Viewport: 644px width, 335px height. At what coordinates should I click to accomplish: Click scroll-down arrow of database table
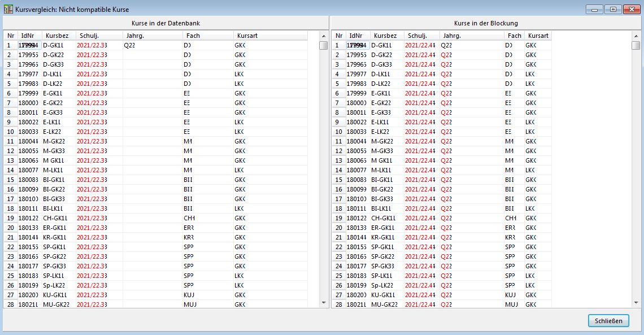coord(324,303)
